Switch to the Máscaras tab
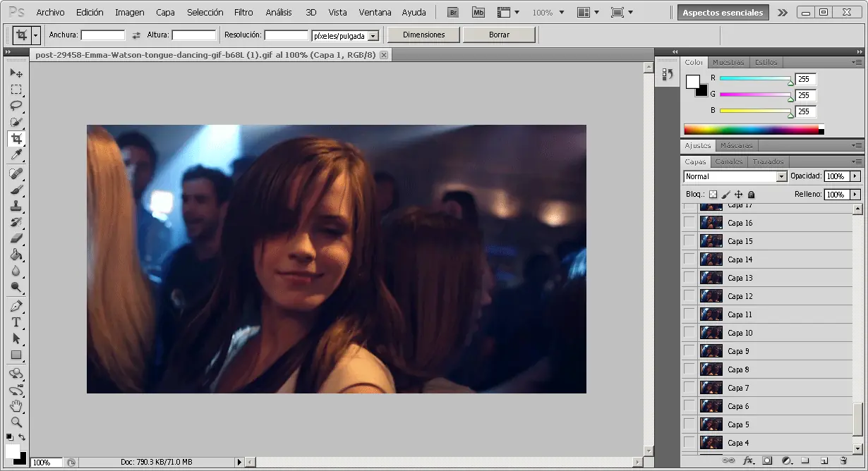The height and width of the screenshot is (471, 868). pos(736,145)
